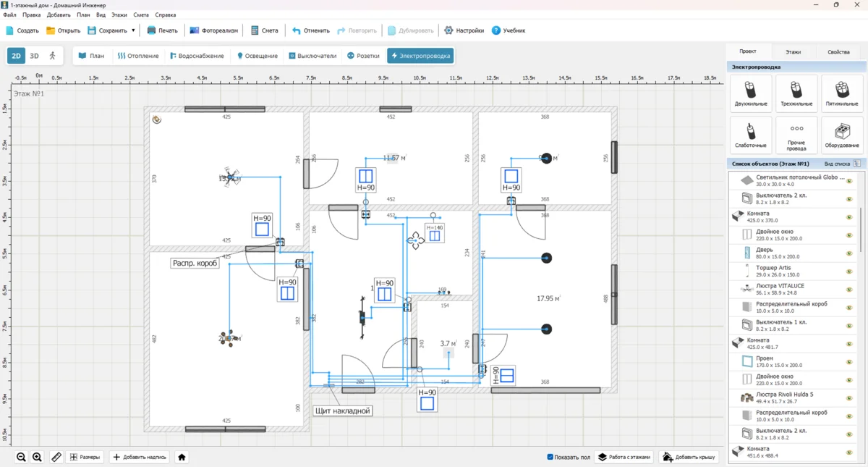The height and width of the screenshot is (467, 868).
Task: Print the plan with Печать
Action: point(162,30)
